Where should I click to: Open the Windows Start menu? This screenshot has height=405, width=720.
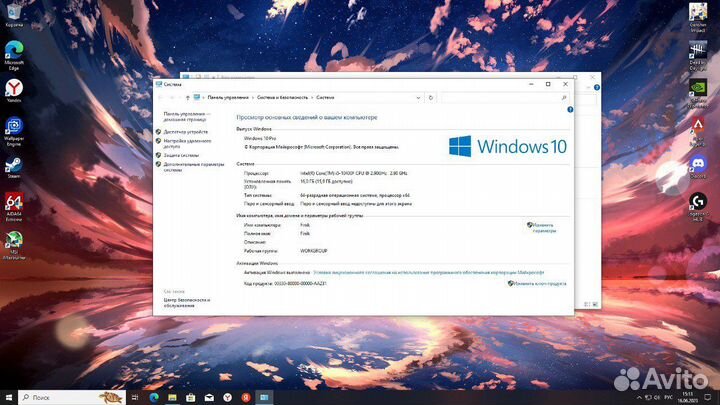pyautogui.click(x=9, y=397)
